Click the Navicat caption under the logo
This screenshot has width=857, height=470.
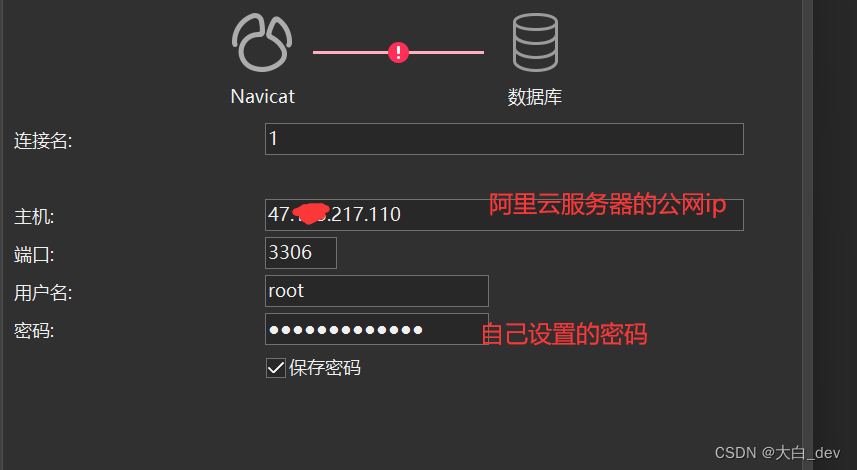click(x=262, y=97)
